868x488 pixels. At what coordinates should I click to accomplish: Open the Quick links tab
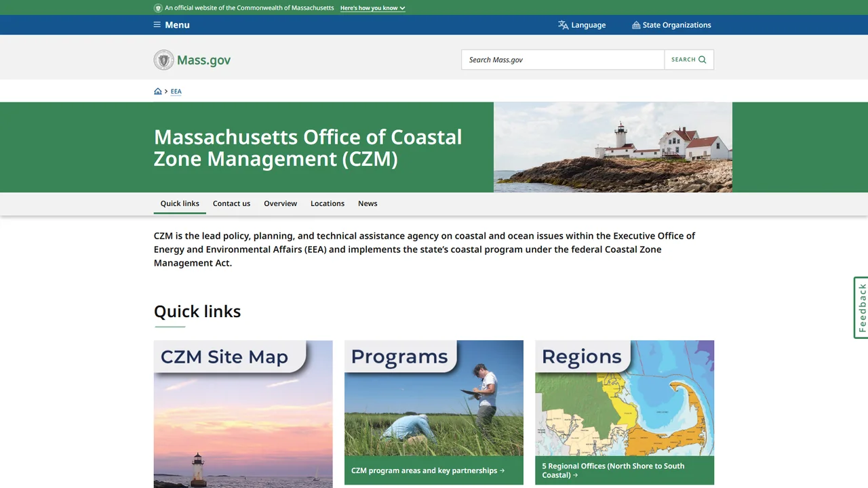pyautogui.click(x=180, y=203)
